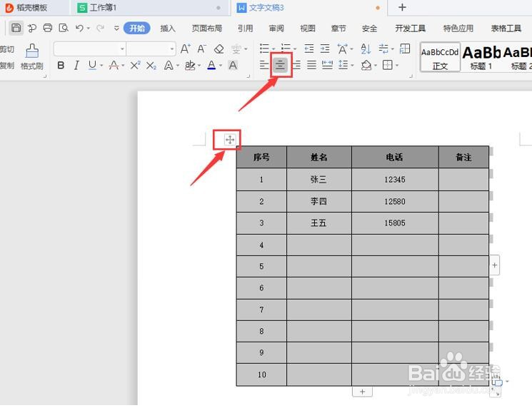This screenshot has width=532, height=408.
Task: Open the font size dropdown
Action: coord(172,49)
